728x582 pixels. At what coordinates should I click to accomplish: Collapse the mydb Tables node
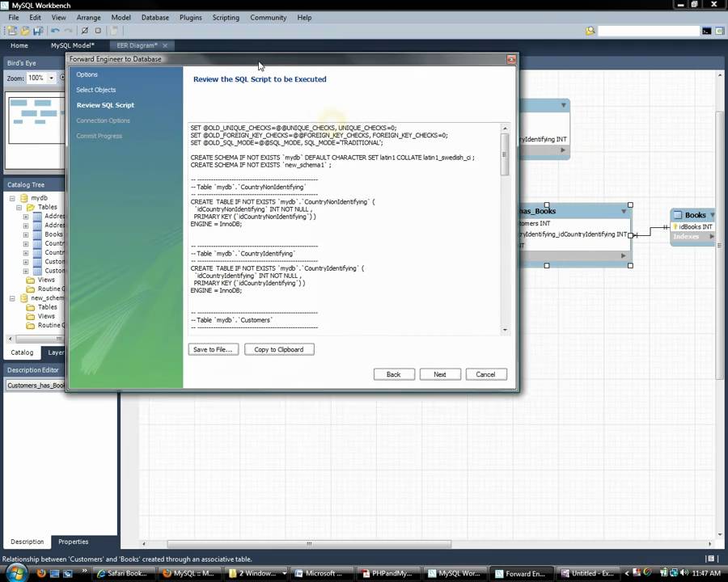[x=19, y=208]
